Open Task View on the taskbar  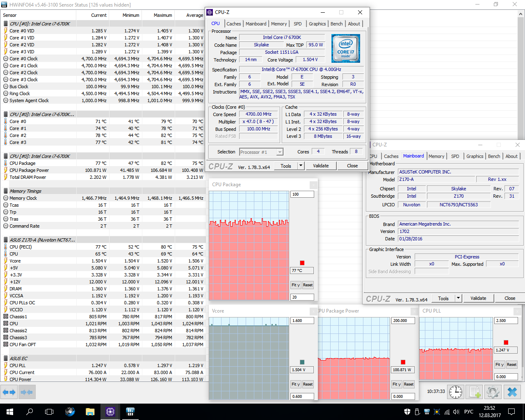(49, 412)
